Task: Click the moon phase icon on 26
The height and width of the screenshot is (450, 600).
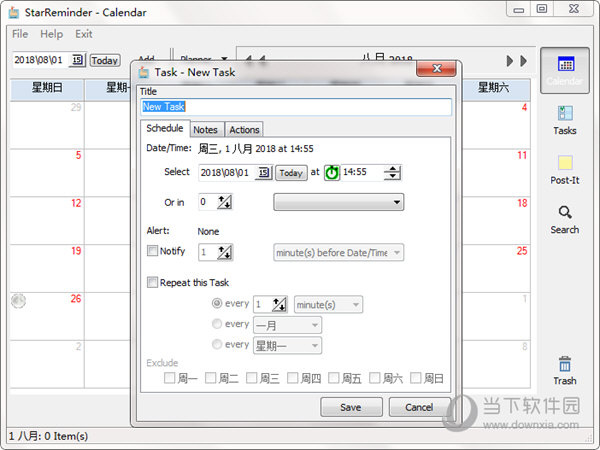Action: point(18,301)
